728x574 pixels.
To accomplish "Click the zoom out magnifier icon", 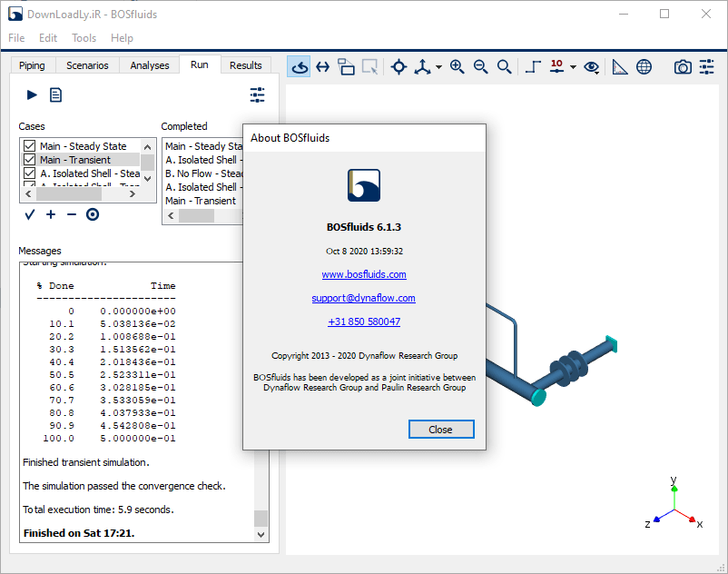I will coord(480,66).
